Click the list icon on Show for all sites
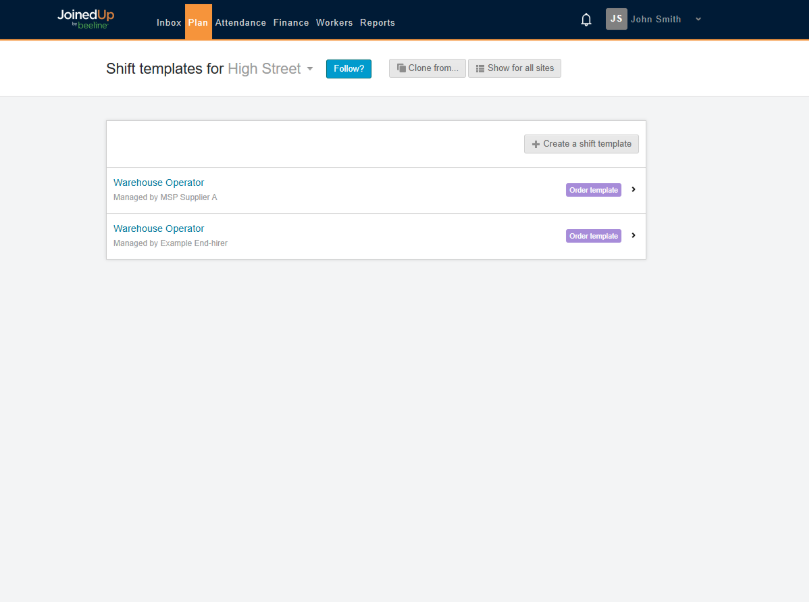 pyautogui.click(x=478, y=68)
